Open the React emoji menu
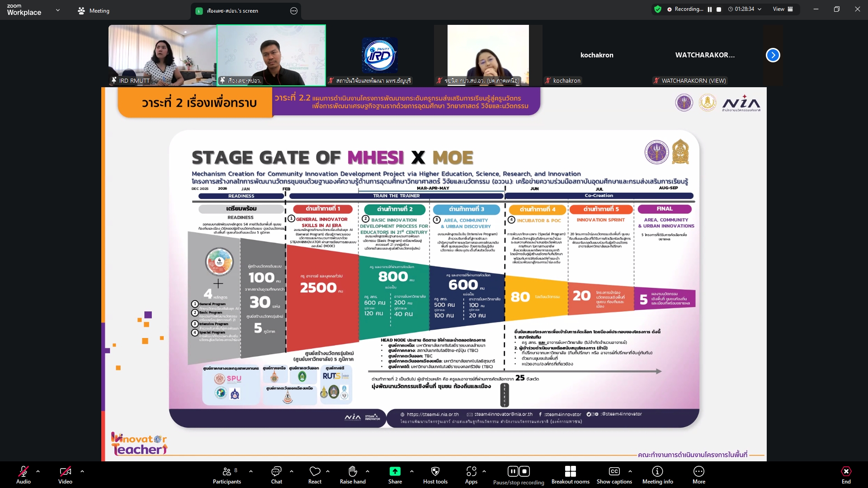Viewport: 868px width, 488px height. tap(315, 474)
